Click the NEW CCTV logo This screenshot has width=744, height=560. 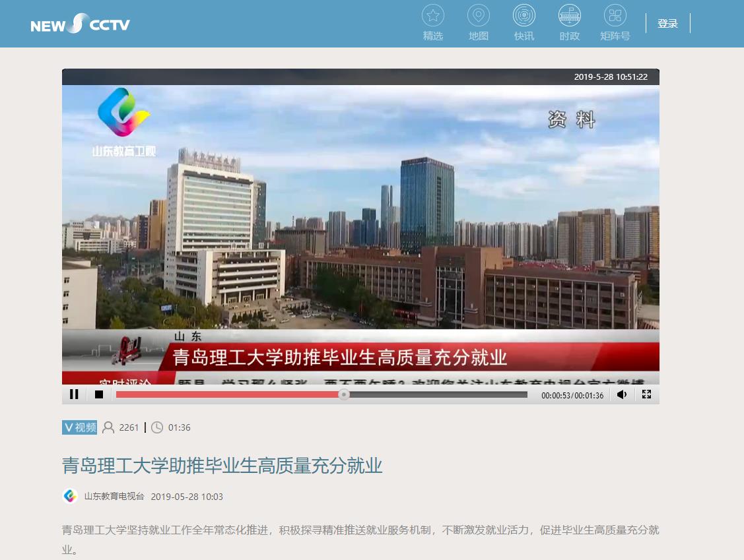80,24
